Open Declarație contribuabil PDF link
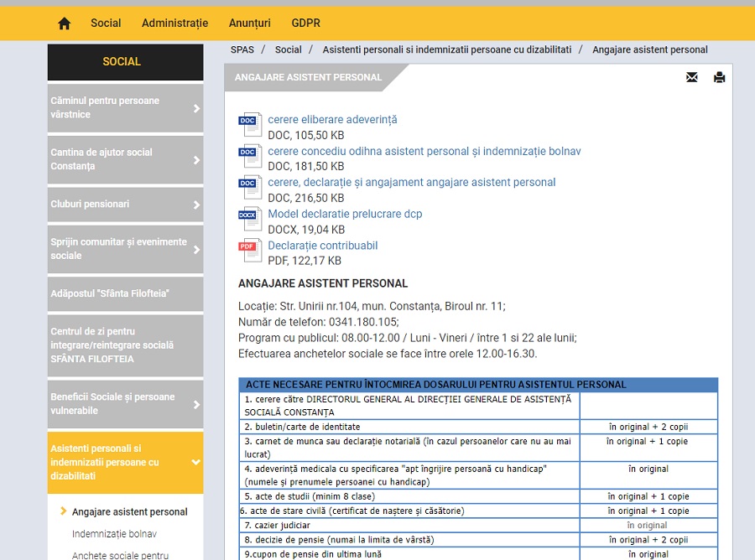Viewport: 755px width, 560px height. click(x=322, y=246)
